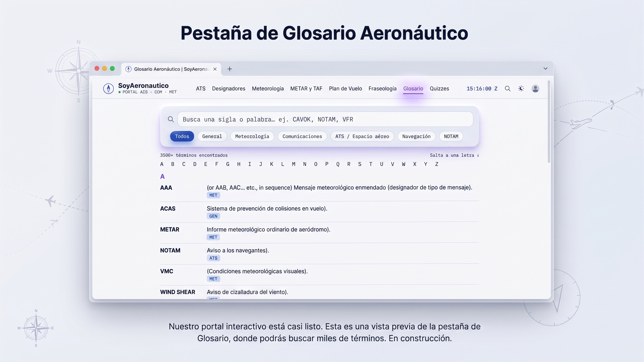The width and height of the screenshot is (644, 362).
Task: Click the 3500+ términos encontrados count
Action: click(x=194, y=155)
